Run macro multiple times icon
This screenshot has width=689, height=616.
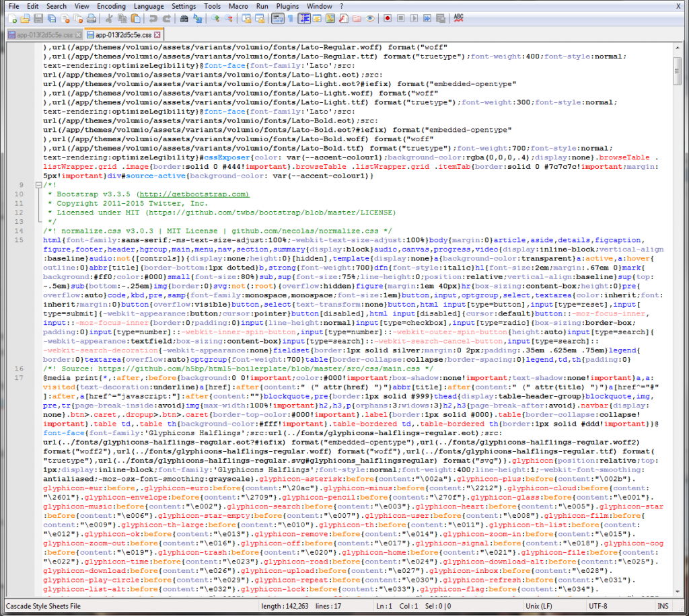[427, 18]
